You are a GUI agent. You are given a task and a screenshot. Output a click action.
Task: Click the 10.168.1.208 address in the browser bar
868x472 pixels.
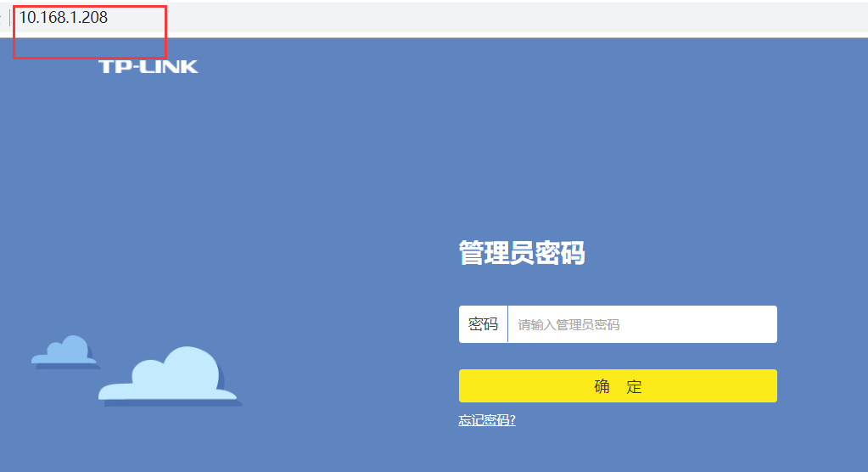point(64,17)
